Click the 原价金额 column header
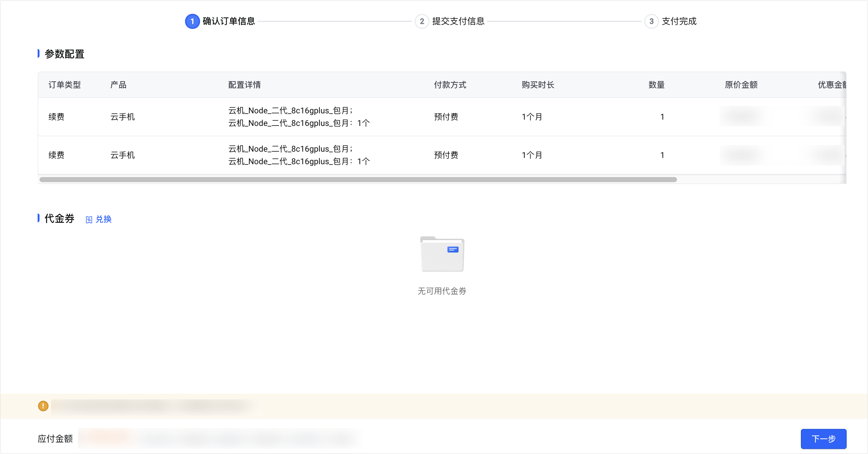 (x=741, y=85)
